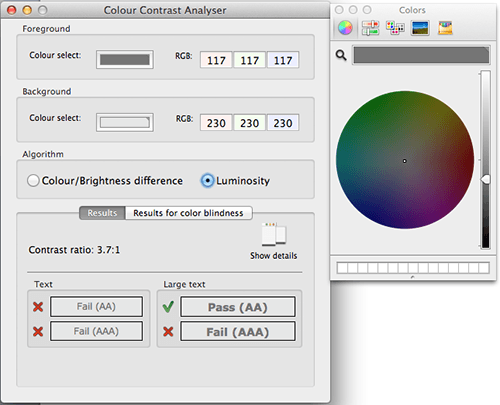Click the background green RGB field

tap(249, 123)
